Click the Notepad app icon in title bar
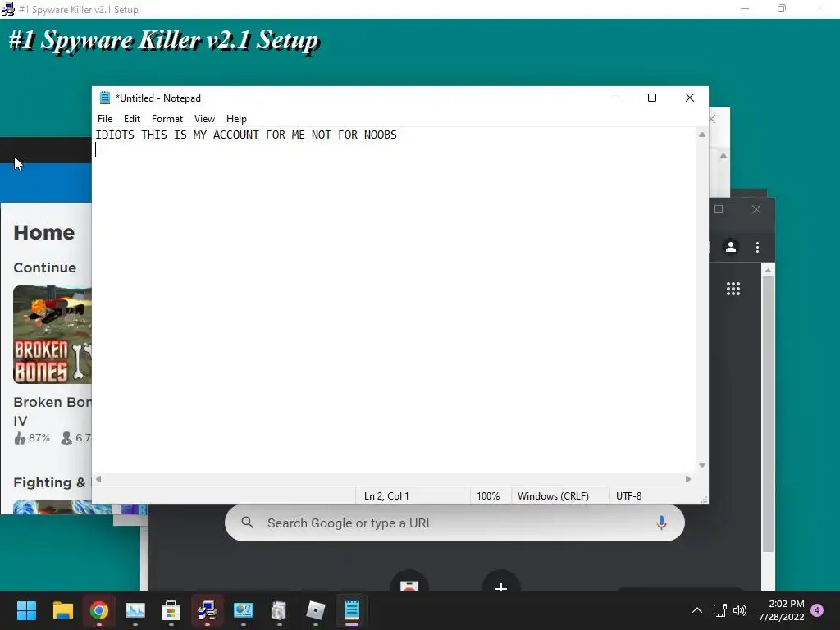This screenshot has width=840, height=630. pos(105,98)
